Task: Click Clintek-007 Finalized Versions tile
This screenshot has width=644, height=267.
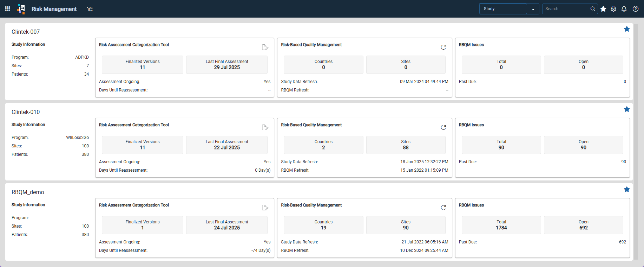Action: pos(143,64)
